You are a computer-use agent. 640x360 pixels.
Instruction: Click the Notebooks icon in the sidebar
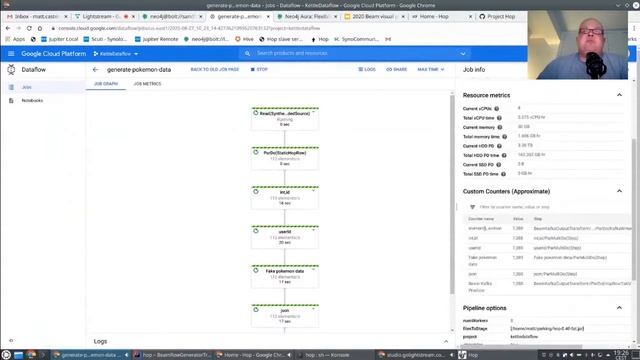tap(11, 100)
